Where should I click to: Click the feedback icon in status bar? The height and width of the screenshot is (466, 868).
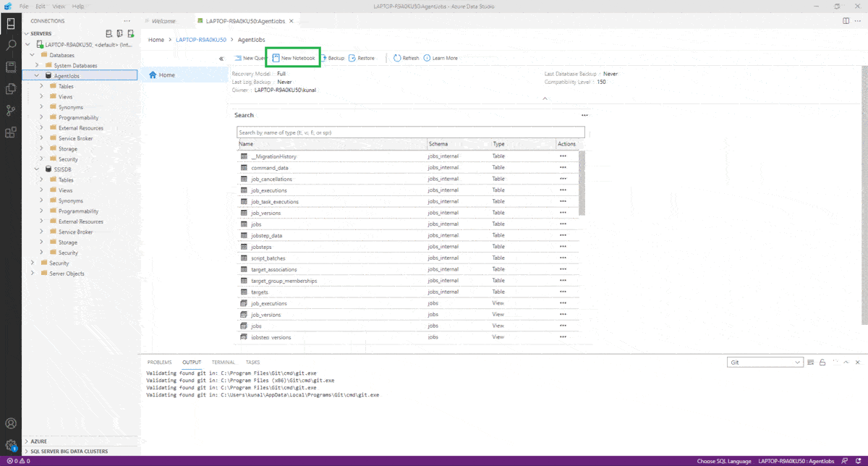click(844, 461)
